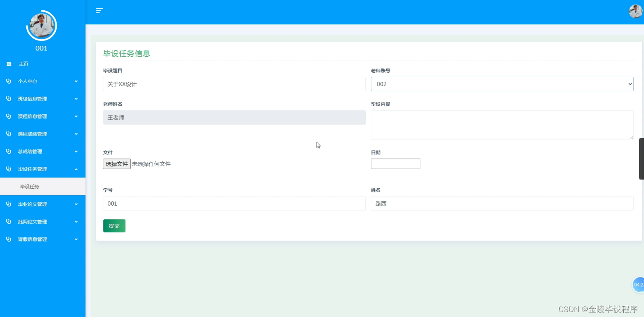Expand the 总成绩管理 chevron
The height and width of the screenshot is (317, 644).
[x=76, y=151]
